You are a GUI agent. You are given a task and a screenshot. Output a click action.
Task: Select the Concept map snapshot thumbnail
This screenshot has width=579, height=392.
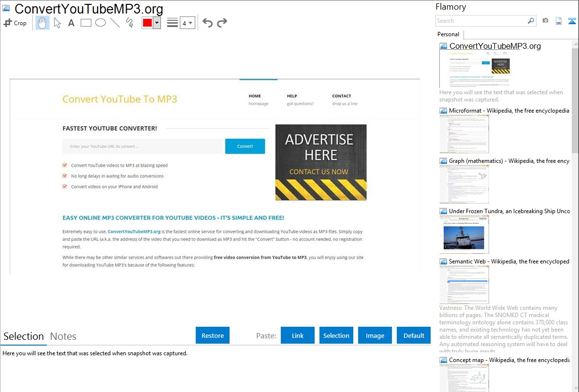(x=464, y=378)
